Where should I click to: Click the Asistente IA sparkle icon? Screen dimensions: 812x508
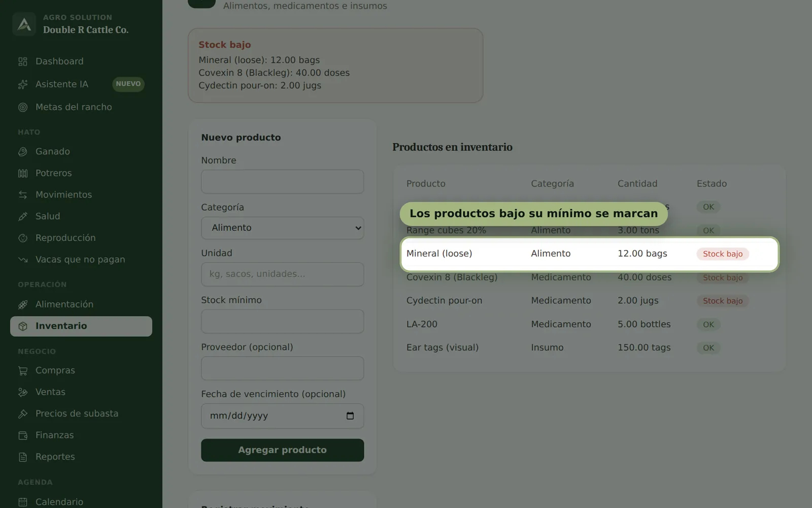tap(23, 84)
